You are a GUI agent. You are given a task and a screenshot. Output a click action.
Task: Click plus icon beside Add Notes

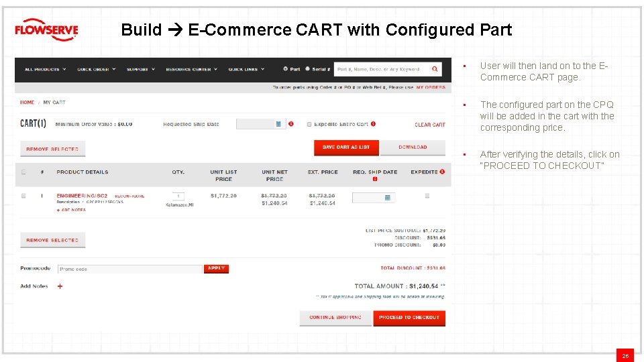pos(60,286)
